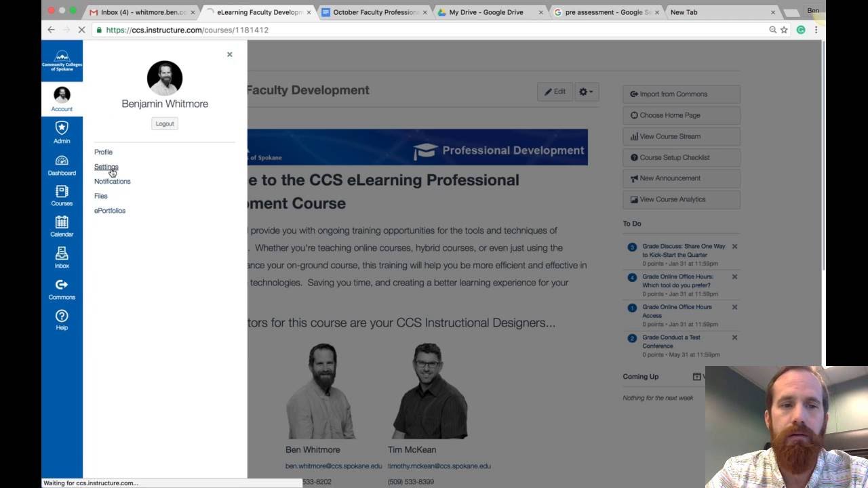This screenshot has height=488, width=868.
Task: Click View Course Analytics
Action: (682, 199)
